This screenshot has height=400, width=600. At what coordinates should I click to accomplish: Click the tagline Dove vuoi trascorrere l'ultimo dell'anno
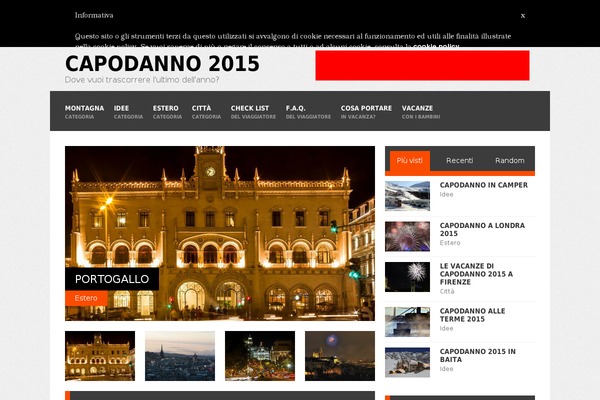pos(142,80)
